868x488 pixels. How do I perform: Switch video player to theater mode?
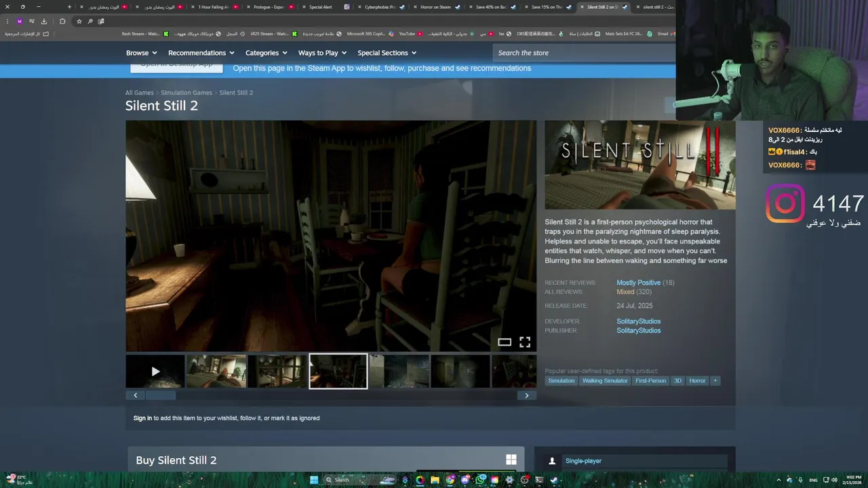504,342
